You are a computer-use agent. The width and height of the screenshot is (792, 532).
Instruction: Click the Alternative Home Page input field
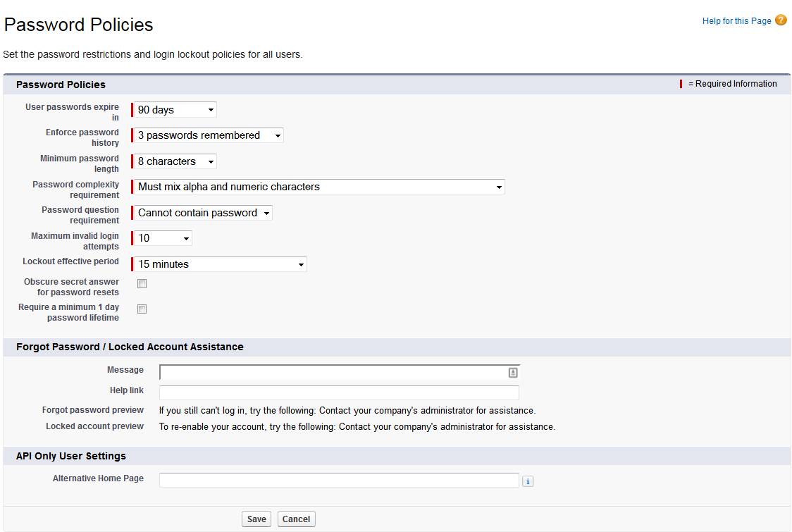[x=338, y=480]
